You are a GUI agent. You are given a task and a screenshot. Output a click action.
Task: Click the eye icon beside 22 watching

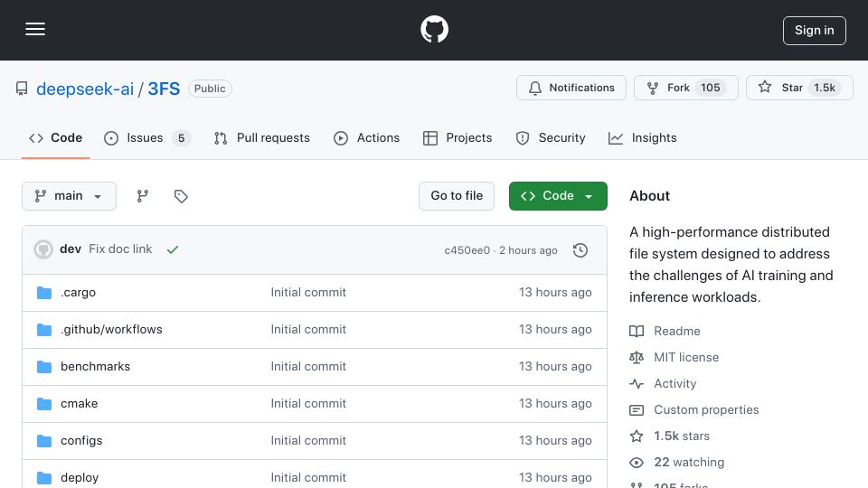(637, 463)
